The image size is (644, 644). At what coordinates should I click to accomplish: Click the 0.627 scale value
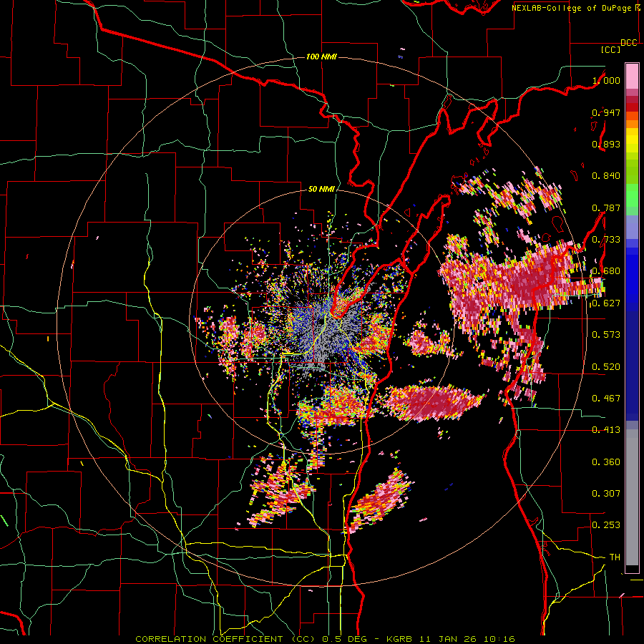pos(606,303)
